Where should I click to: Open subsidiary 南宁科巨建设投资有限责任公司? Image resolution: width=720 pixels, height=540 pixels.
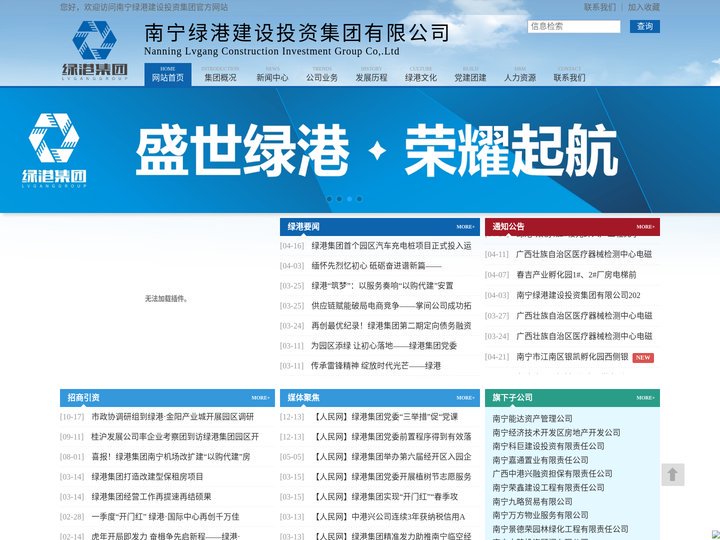pyautogui.click(x=548, y=446)
